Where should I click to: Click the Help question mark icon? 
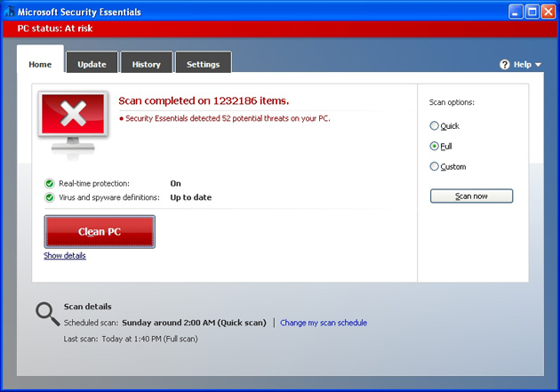(x=505, y=65)
